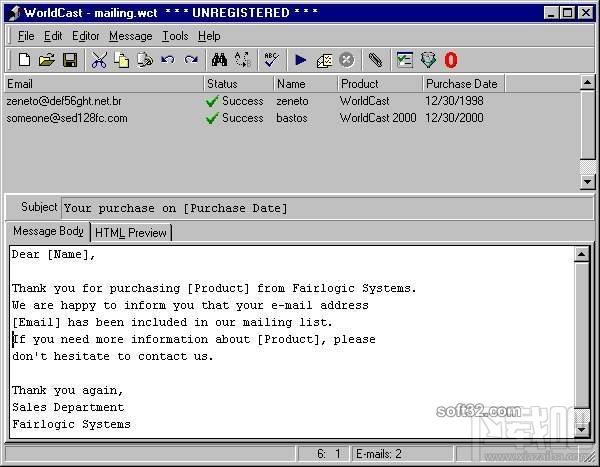600x467 pixels.
Task: Open the Message menu
Action: coord(130,36)
